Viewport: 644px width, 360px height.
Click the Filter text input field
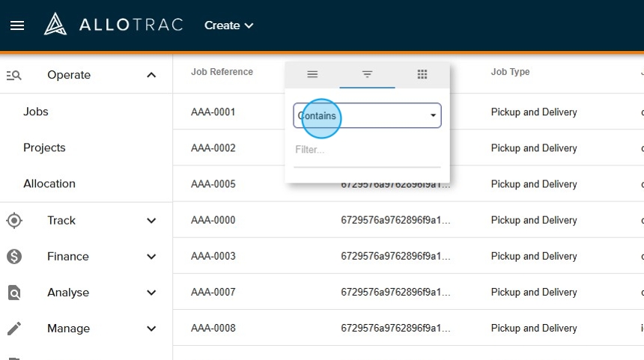click(x=367, y=150)
